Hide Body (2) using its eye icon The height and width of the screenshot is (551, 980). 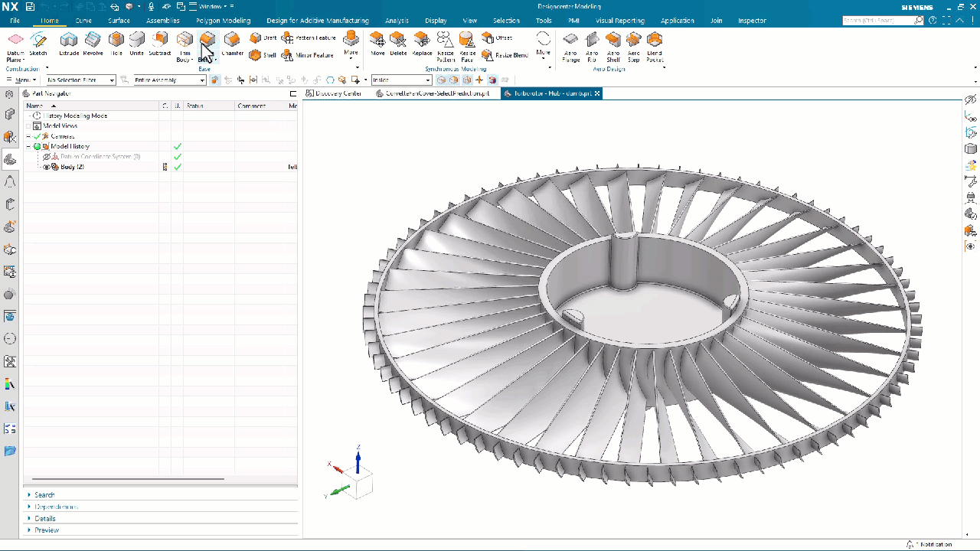coord(47,167)
